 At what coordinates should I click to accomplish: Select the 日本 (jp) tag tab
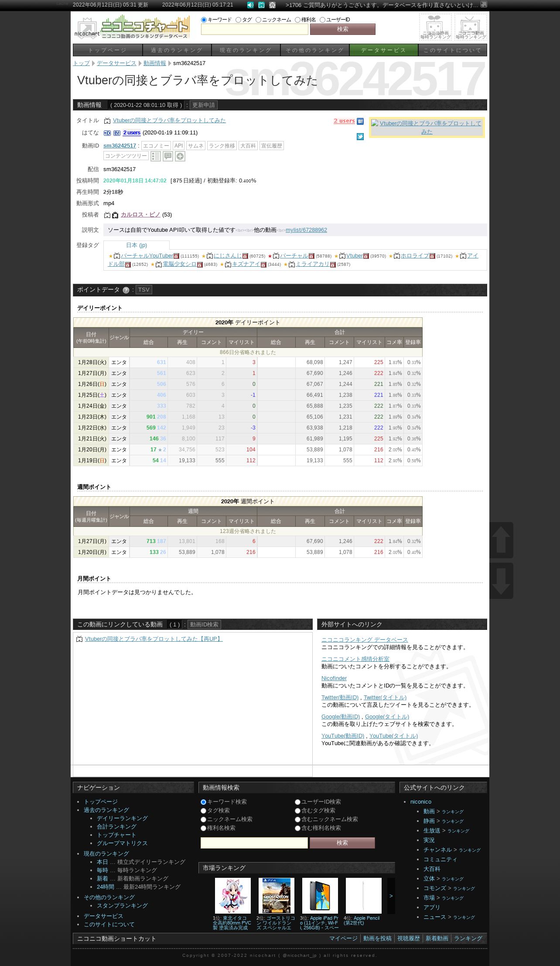click(137, 245)
